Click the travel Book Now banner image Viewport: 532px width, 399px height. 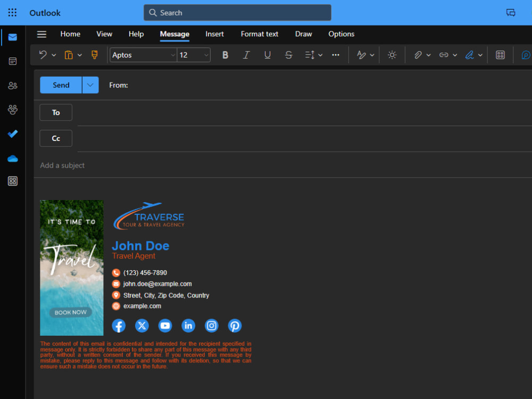click(x=72, y=268)
